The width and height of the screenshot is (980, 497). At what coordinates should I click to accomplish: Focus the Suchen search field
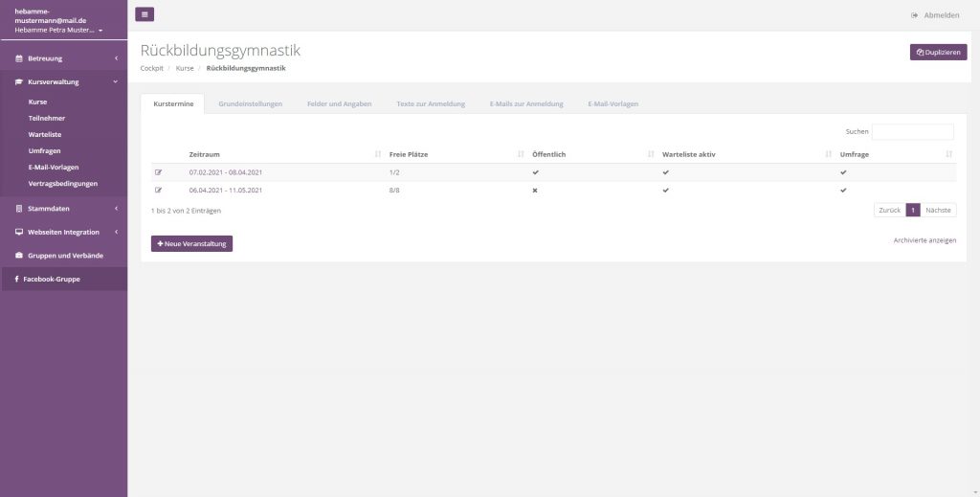[912, 131]
